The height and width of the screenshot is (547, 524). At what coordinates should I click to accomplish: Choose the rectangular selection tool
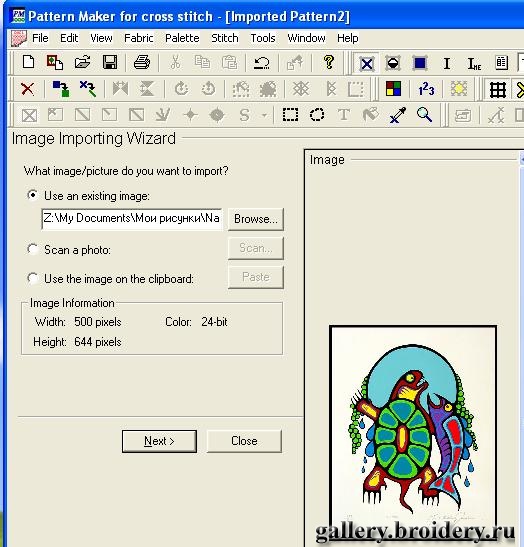(290, 115)
